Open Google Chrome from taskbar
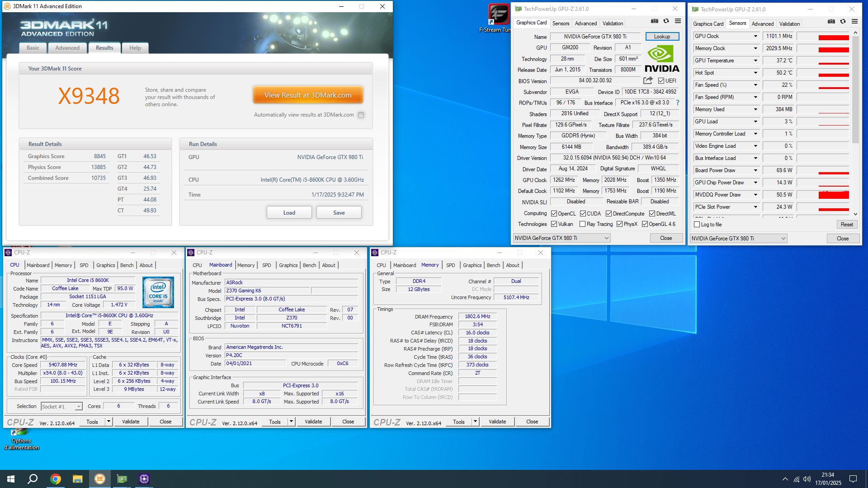Image resolution: width=868 pixels, height=488 pixels. (55, 479)
